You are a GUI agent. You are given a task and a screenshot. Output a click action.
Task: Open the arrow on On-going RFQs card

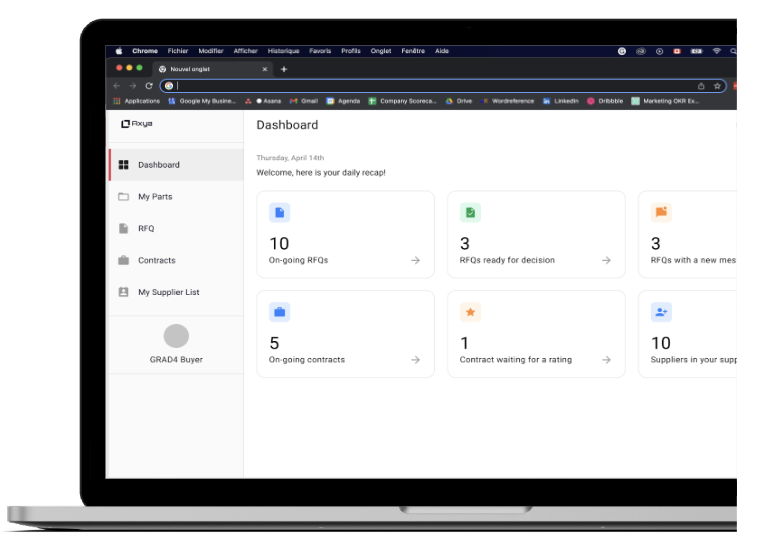click(415, 261)
